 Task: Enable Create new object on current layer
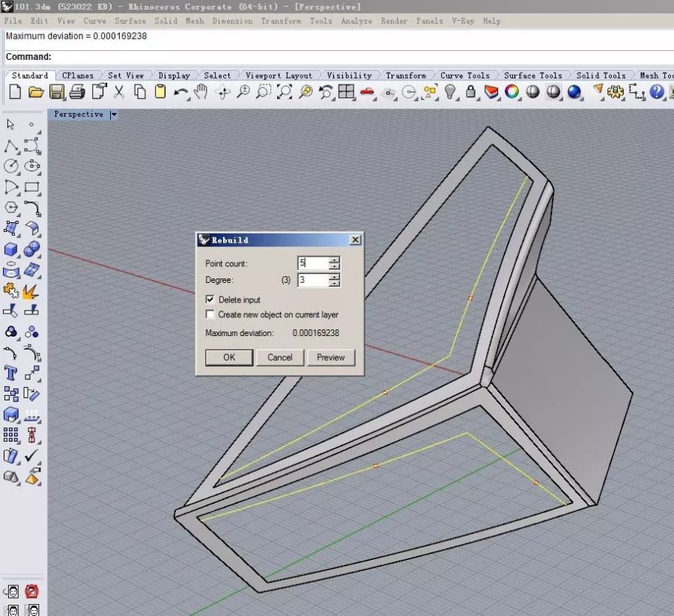coord(210,314)
